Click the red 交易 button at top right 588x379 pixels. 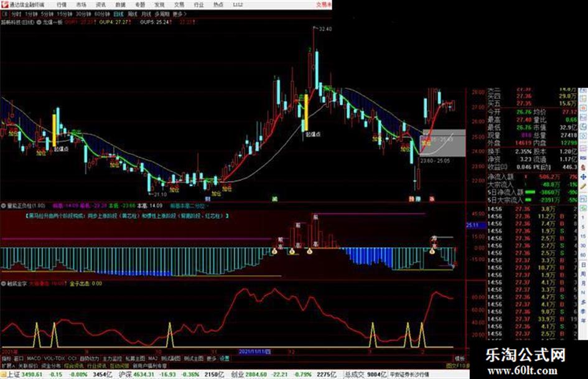(324, 4)
